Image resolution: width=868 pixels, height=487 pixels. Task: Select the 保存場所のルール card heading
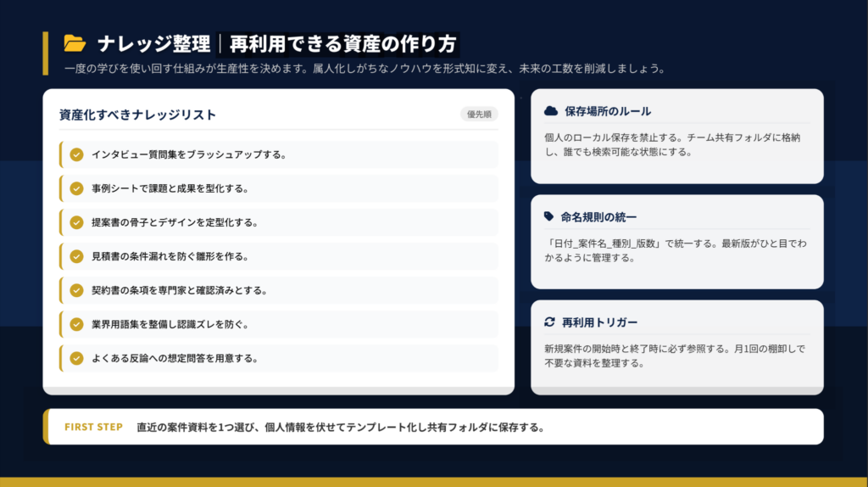(x=608, y=111)
